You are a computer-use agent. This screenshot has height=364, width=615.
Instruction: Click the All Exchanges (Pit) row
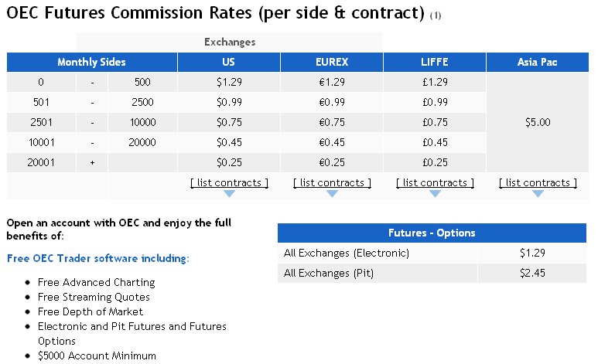pos(432,273)
